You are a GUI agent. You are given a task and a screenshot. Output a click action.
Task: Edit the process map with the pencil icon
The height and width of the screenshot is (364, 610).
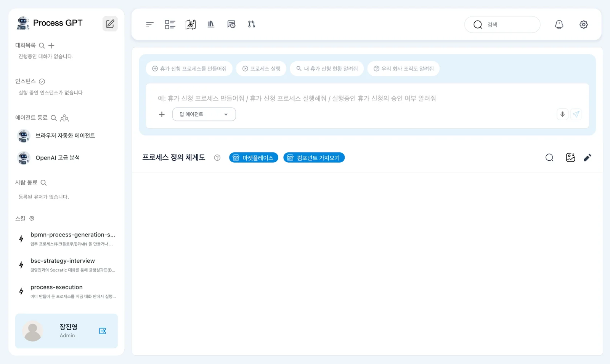pyautogui.click(x=588, y=158)
